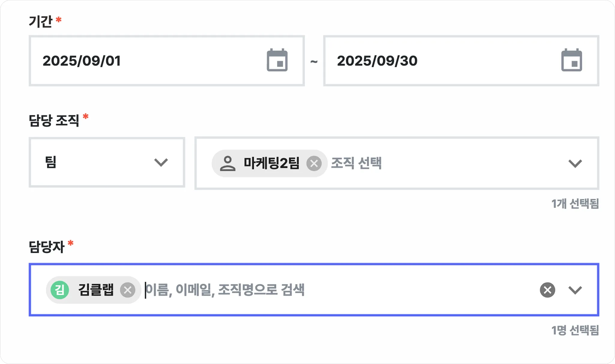The height and width of the screenshot is (364, 615).
Task: Click the green 김 avatar
Action: tap(60, 290)
